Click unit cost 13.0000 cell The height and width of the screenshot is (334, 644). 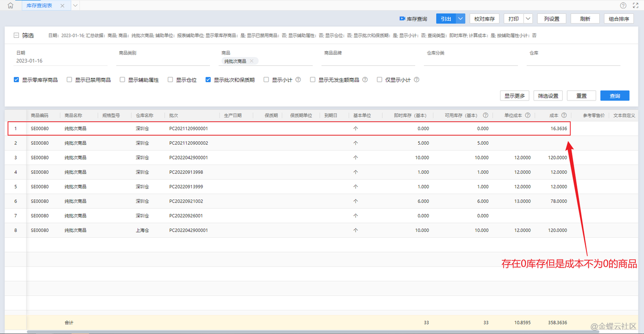[523, 201]
